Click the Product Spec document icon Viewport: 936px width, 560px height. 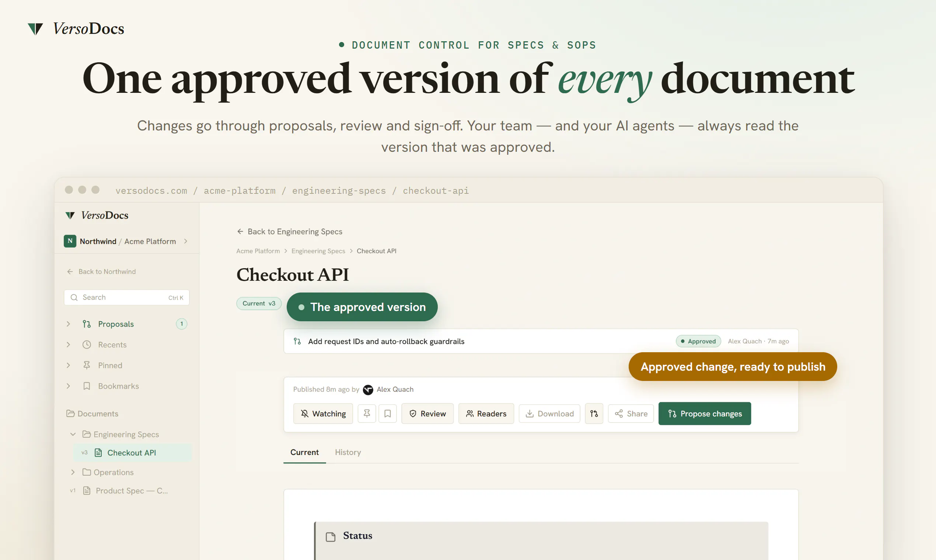(x=87, y=491)
